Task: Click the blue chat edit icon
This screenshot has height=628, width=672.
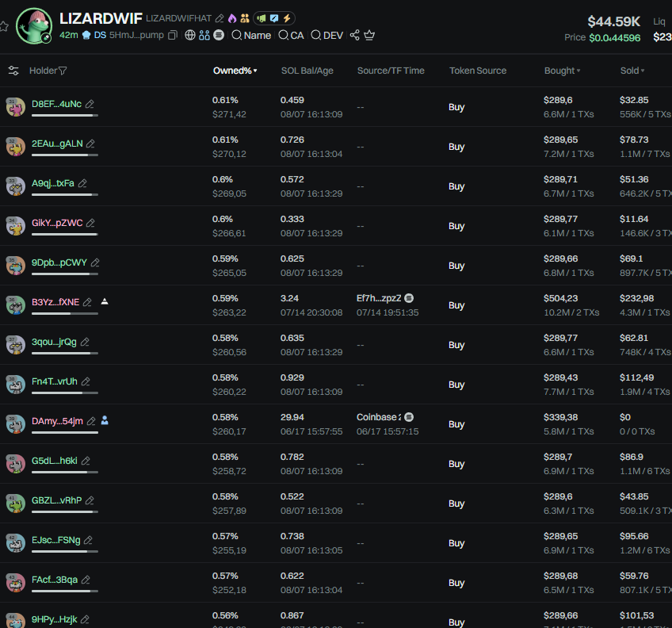Action: pos(274,18)
